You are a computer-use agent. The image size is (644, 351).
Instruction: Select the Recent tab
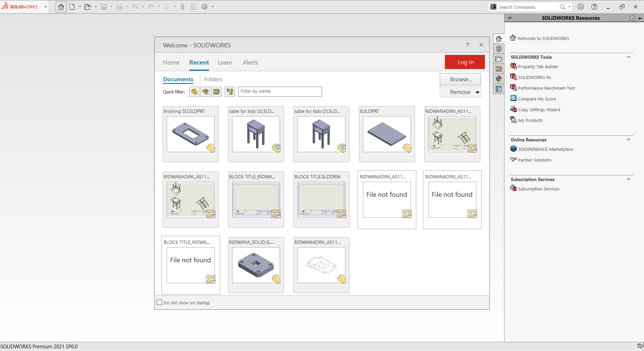point(199,62)
